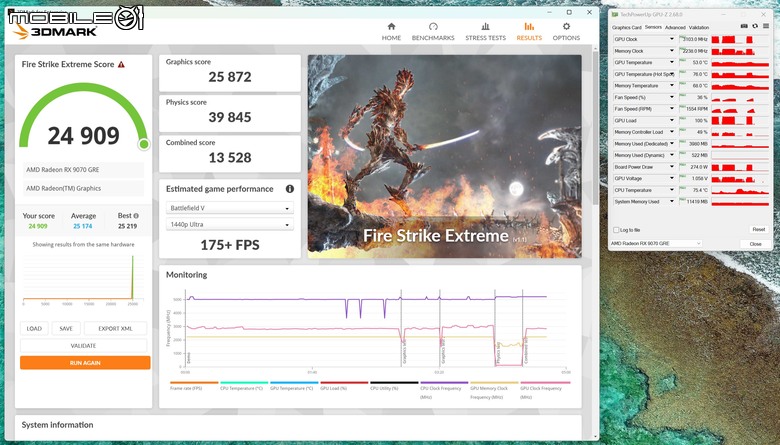The width and height of the screenshot is (780, 445).
Task: Open Board Power Draw sensor dropdown
Action: pyautogui.click(x=672, y=167)
